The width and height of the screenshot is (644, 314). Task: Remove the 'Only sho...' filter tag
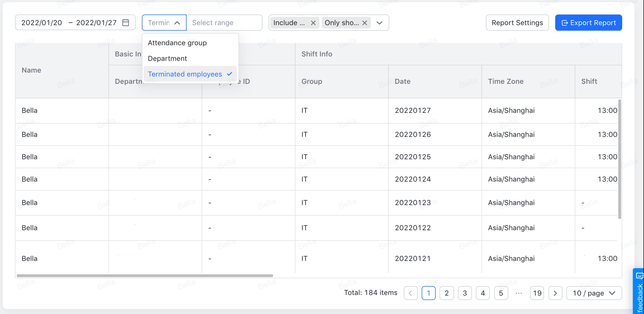(x=365, y=23)
